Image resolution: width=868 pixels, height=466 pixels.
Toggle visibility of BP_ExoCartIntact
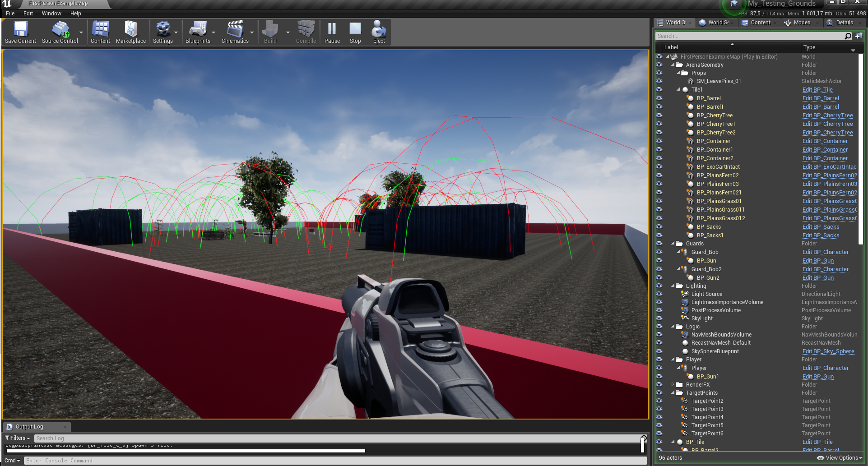(659, 167)
